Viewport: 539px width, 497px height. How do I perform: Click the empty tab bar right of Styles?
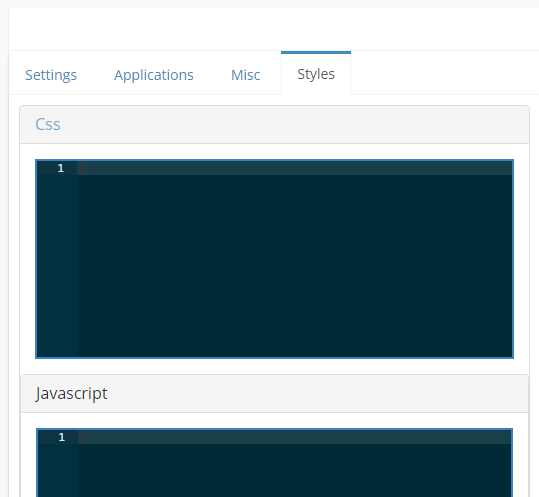point(445,73)
